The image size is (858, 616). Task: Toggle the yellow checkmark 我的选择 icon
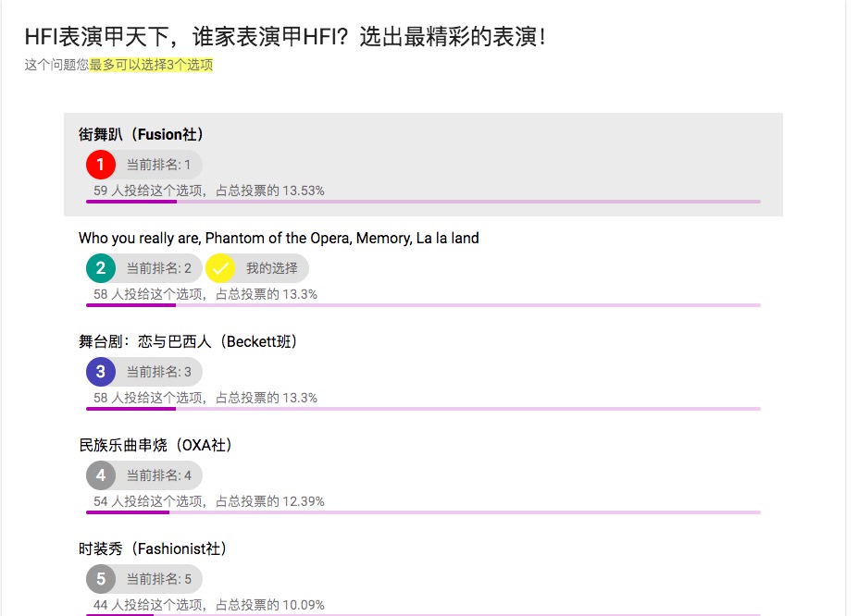tap(220, 268)
